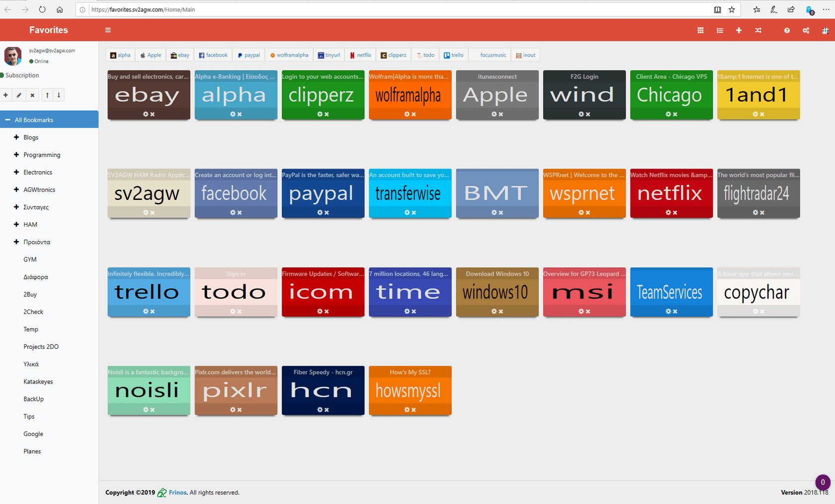Switch to list view icon

(x=720, y=30)
